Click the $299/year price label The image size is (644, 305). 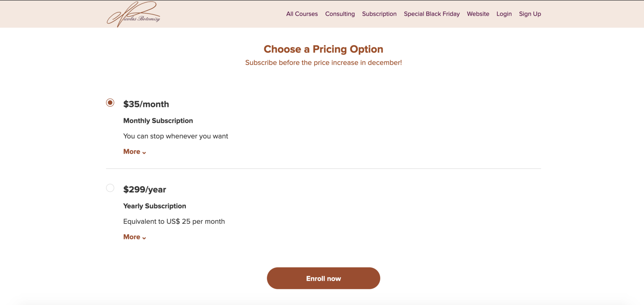point(145,189)
